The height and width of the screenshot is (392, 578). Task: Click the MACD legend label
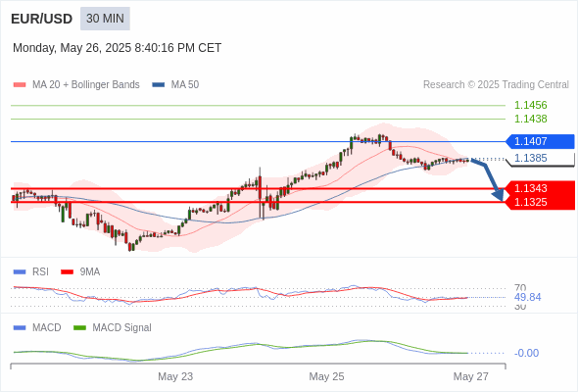click(x=47, y=328)
